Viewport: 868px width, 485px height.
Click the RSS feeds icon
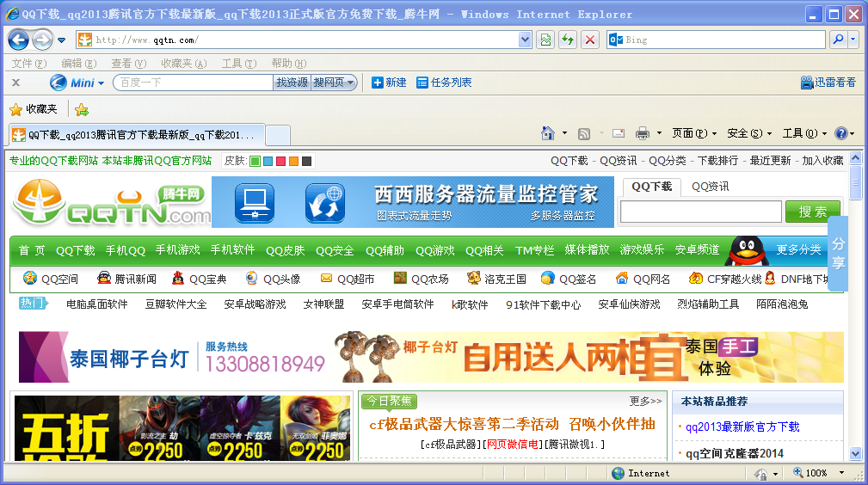(x=584, y=133)
